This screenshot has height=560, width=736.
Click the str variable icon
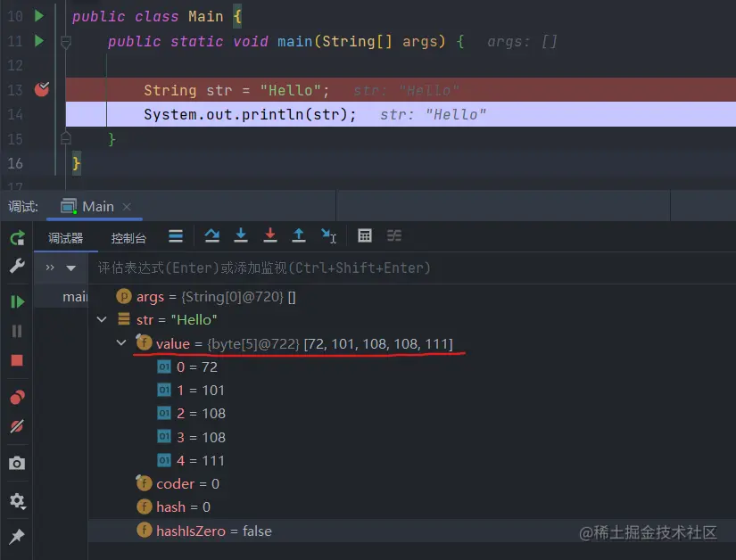[x=124, y=319]
